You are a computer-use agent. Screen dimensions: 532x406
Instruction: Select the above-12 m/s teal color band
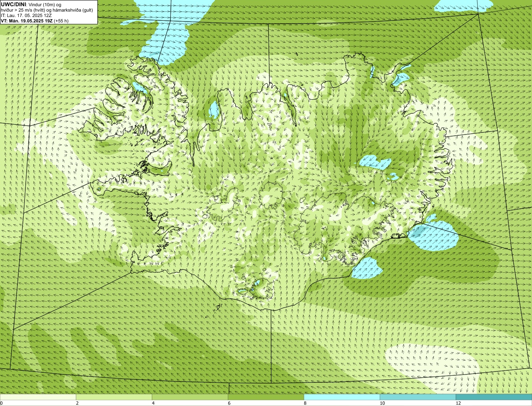(x=494, y=397)
